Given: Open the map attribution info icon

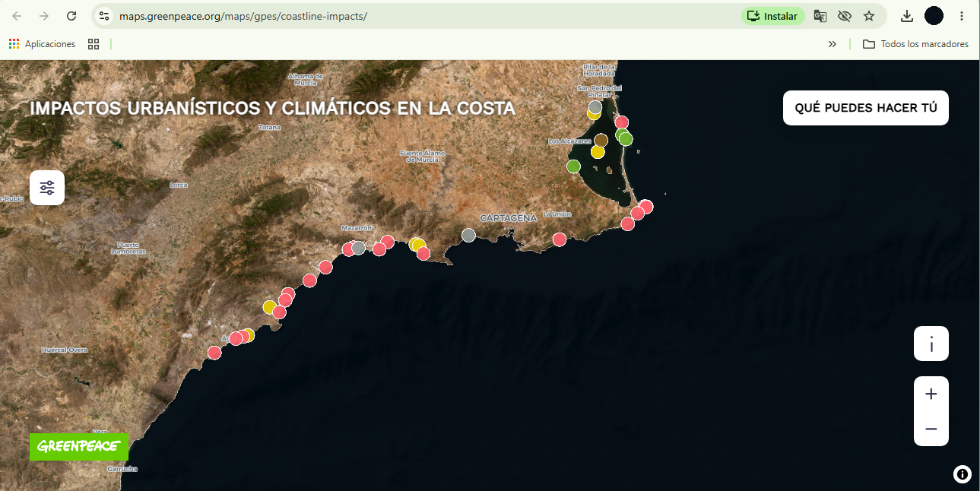Looking at the screenshot, I should click(962, 474).
